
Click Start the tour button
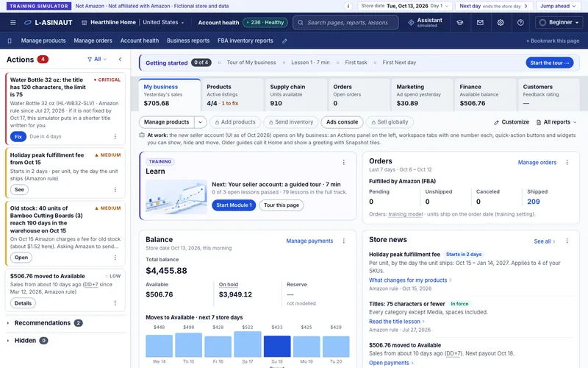click(549, 63)
